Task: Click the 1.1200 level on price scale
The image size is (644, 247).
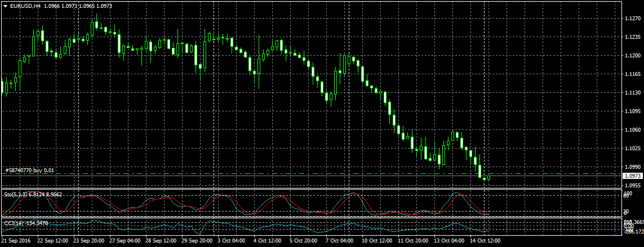Action: (x=632, y=56)
